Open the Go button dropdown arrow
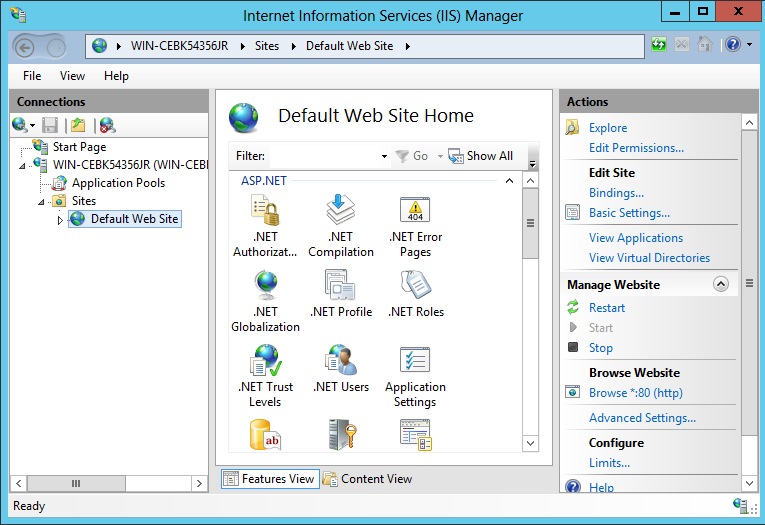The image size is (765, 525). click(x=440, y=156)
